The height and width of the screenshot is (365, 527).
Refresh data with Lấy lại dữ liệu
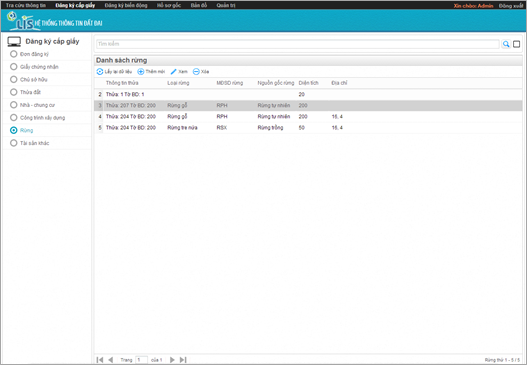point(114,72)
